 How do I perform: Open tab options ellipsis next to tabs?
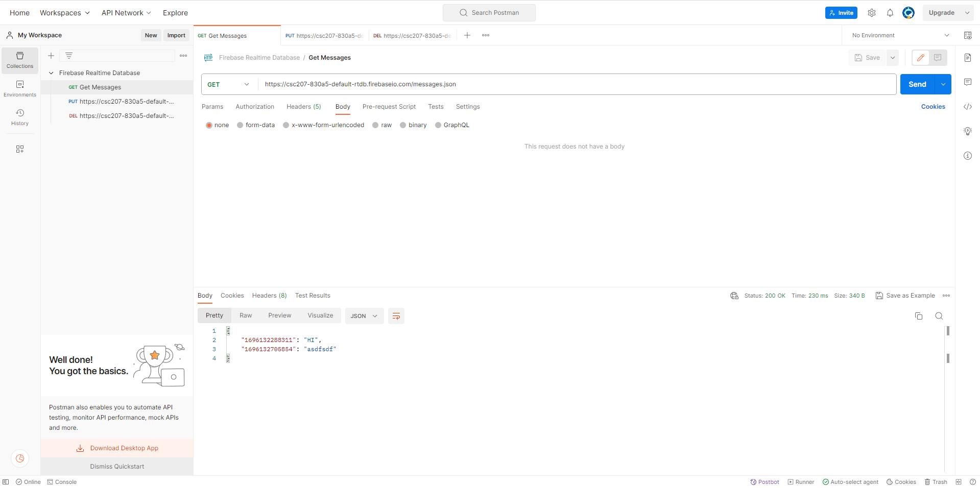(x=486, y=35)
